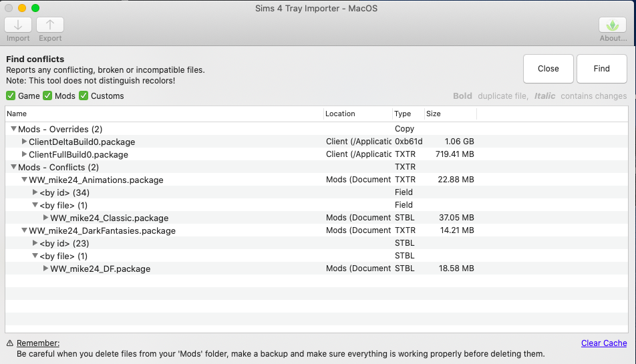
Task: Collapse <by file> (1) under Animations package
Action: [x=35, y=205]
